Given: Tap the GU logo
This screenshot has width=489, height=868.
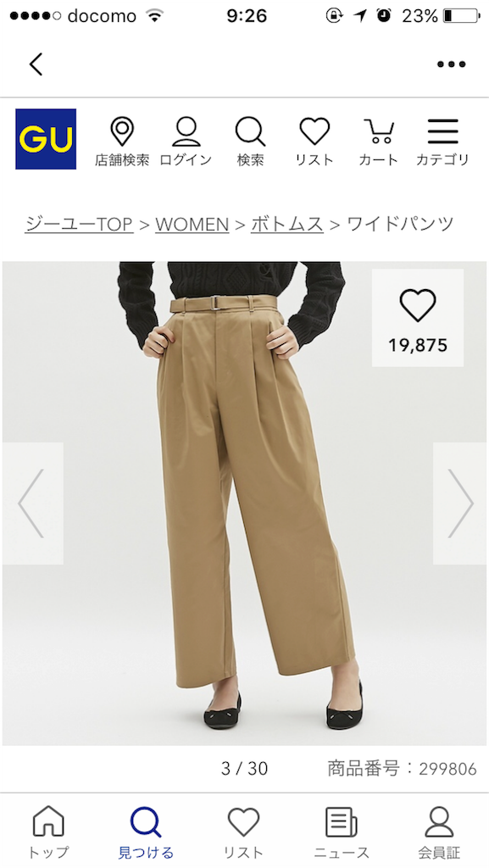Looking at the screenshot, I should (x=46, y=139).
